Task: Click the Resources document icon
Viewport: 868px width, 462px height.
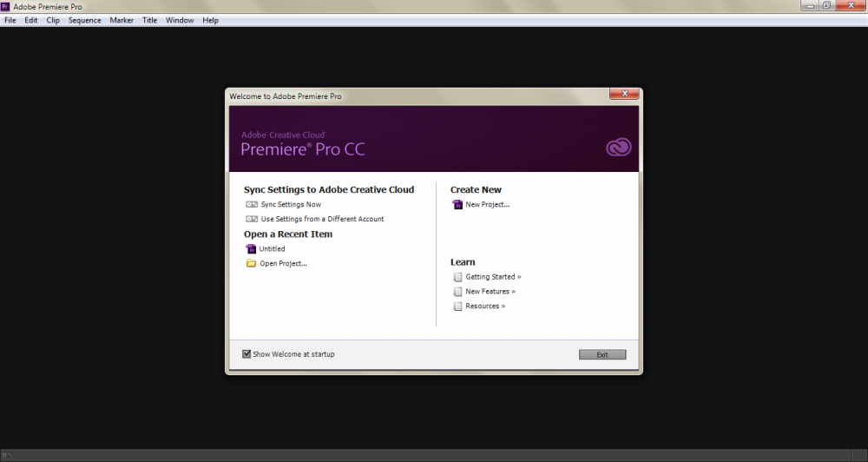Action: point(457,306)
